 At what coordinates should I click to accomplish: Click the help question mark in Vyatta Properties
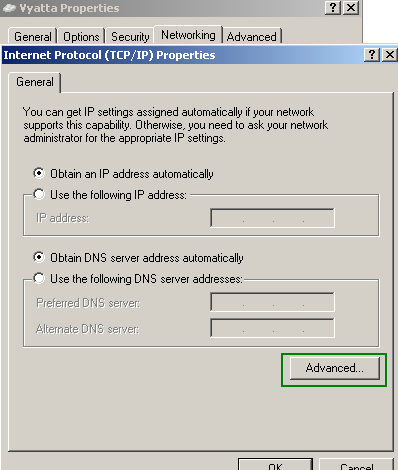point(333,8)
